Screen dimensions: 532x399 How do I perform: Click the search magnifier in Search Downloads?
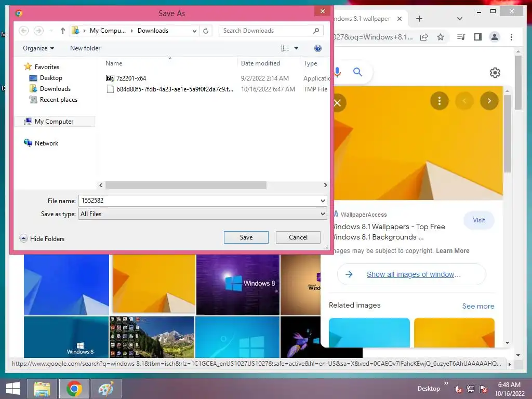click(x=316, y=31)
